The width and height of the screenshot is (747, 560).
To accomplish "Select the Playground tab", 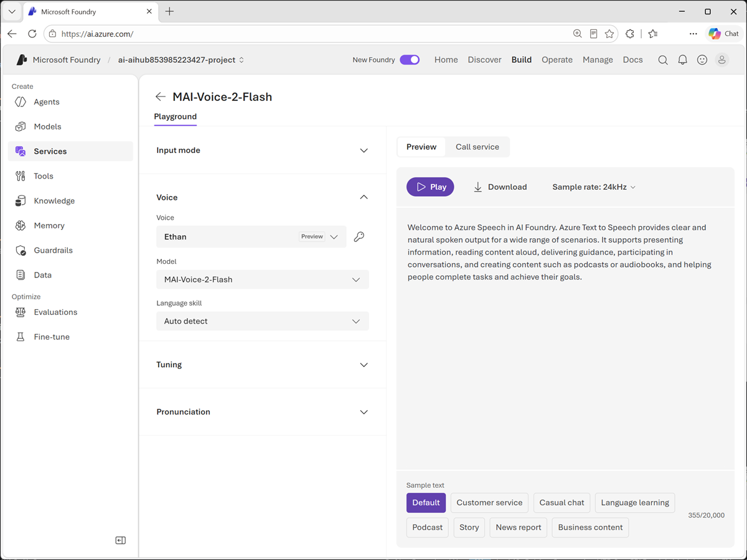I will point(176,117).
